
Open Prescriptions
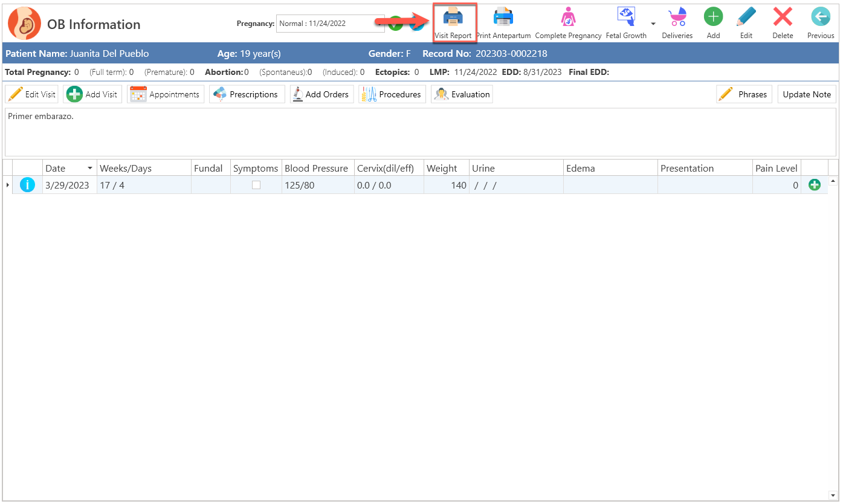(247, 94)
